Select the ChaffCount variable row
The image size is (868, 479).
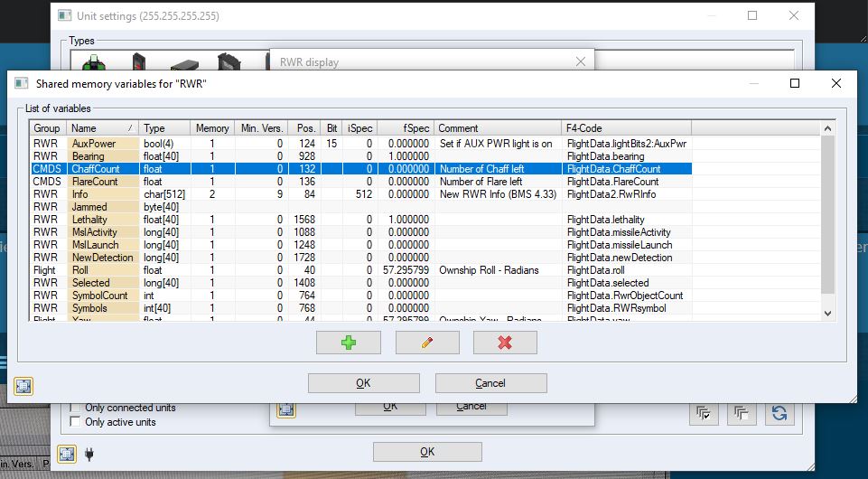coord(361,169)
